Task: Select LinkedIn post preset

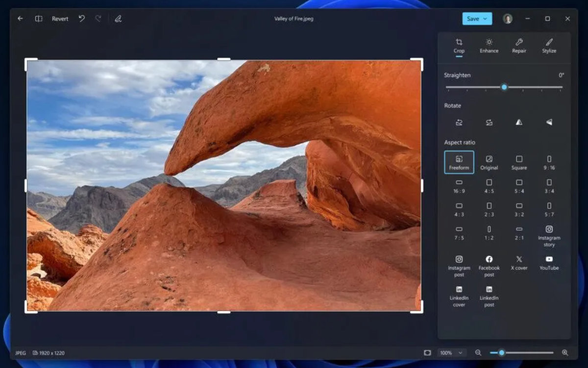Action: tap(489, 296)
